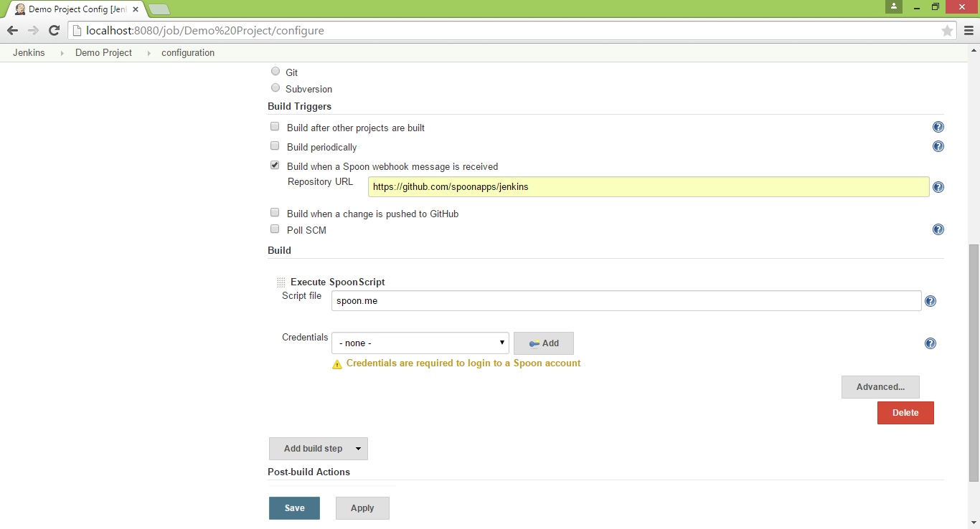Delete the Execute SpoonScript build step
Screen dimensions: 980x529
905,413
